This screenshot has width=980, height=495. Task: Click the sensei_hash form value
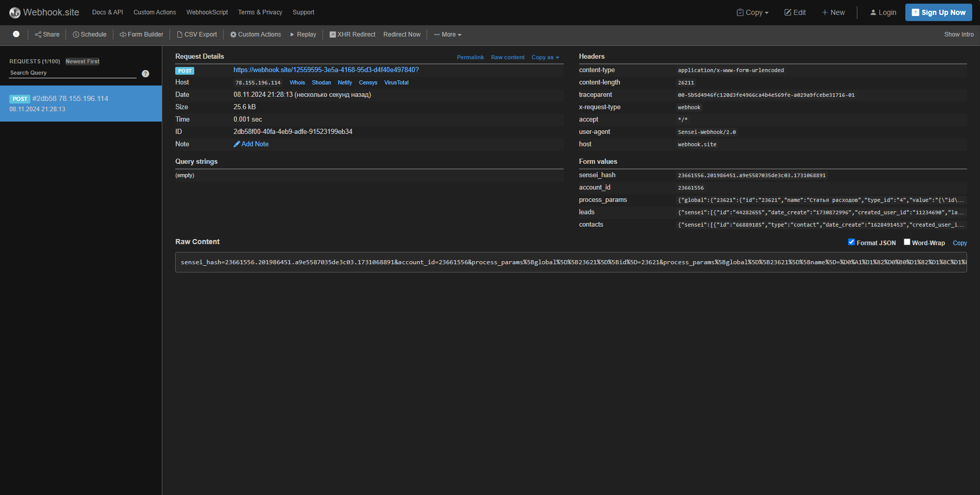(x=752, y=175)
